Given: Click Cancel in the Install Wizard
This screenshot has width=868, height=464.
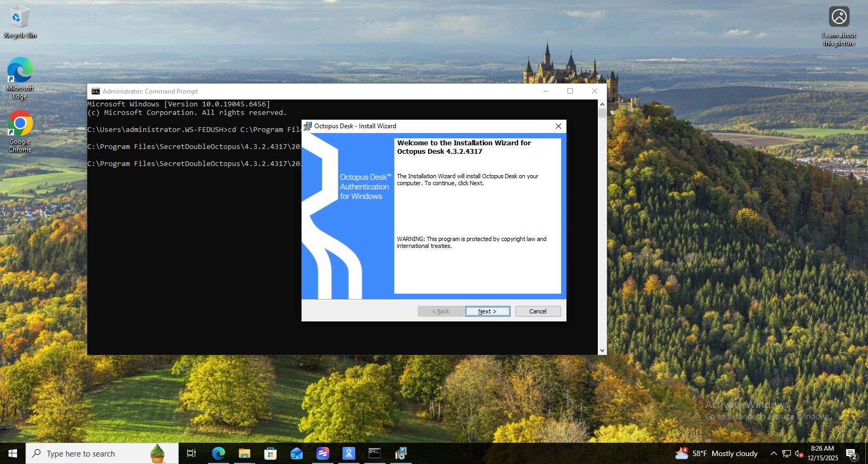Looking at the screenshot, I should tap(538, 311).
